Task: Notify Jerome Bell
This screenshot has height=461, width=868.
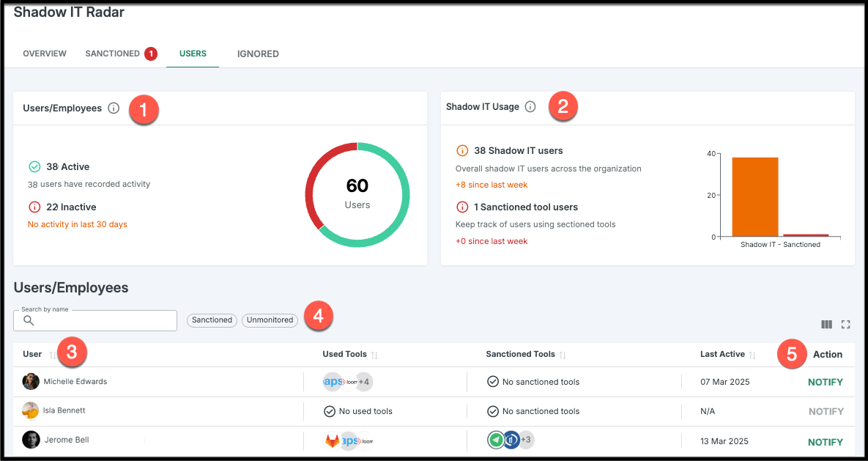Action: click(x=826, y=442)
